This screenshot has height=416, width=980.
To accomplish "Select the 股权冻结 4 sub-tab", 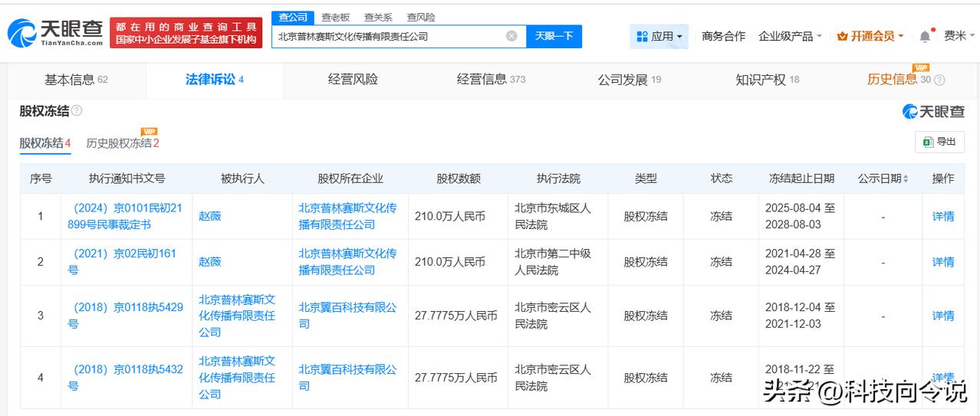I will point(45,143).
